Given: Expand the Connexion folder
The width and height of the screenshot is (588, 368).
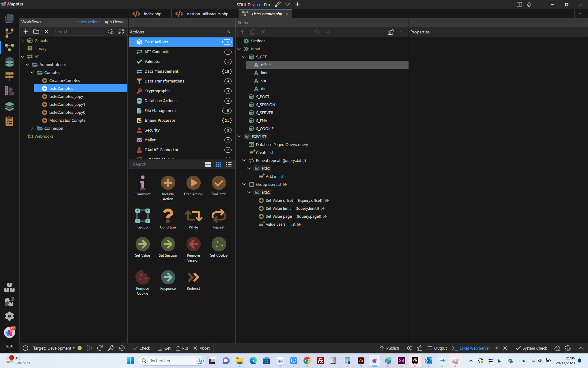Looking at the screenshot, I should 32,128.
